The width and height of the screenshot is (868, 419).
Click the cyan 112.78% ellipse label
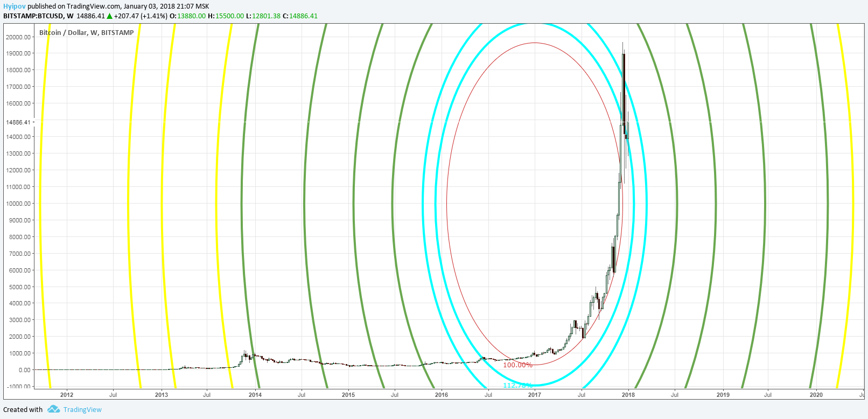point(518,385)
